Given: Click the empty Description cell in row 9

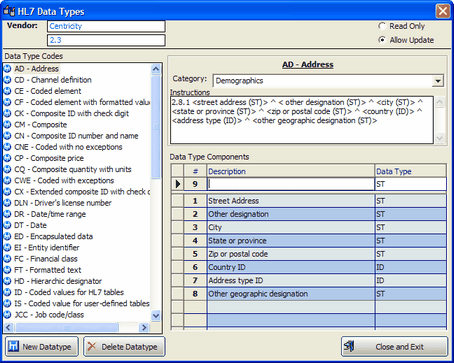Looking at the screenshot, I should 291,184.
